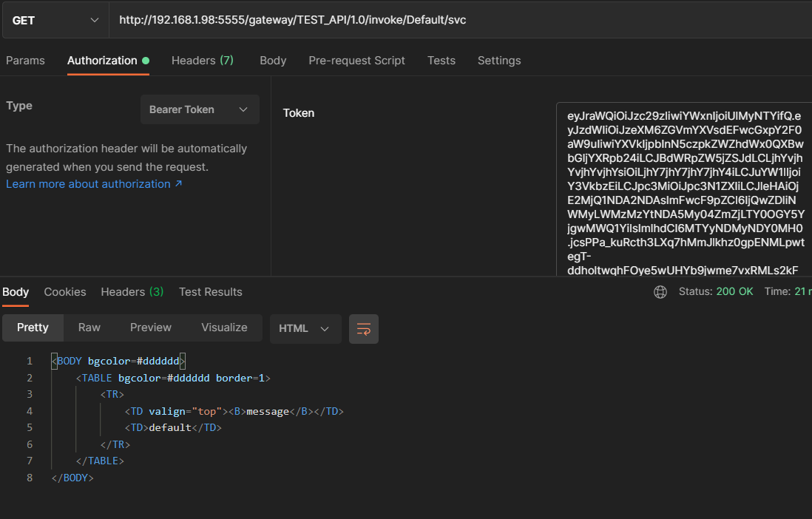Open the Pre-request Script tab
This screenshot has height=519, width=812.
(x=356, y=61)
